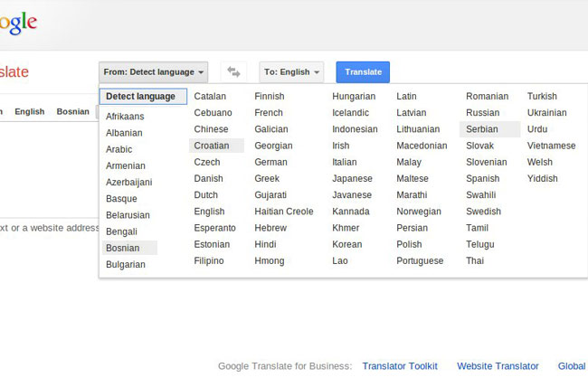Viewport: 588px width, 387px height.
Task: Select Detect language option in list
Action: [143, 97]
